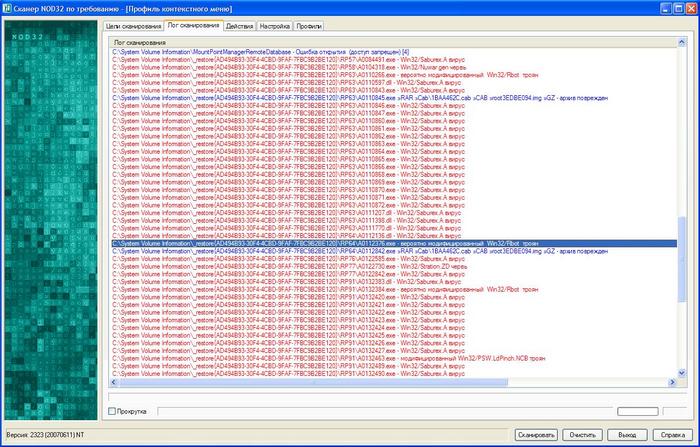Screen dimensions: 700x447
Task: Select the A0084491.exe Saburex.A log row
Action: click(394, 60)
